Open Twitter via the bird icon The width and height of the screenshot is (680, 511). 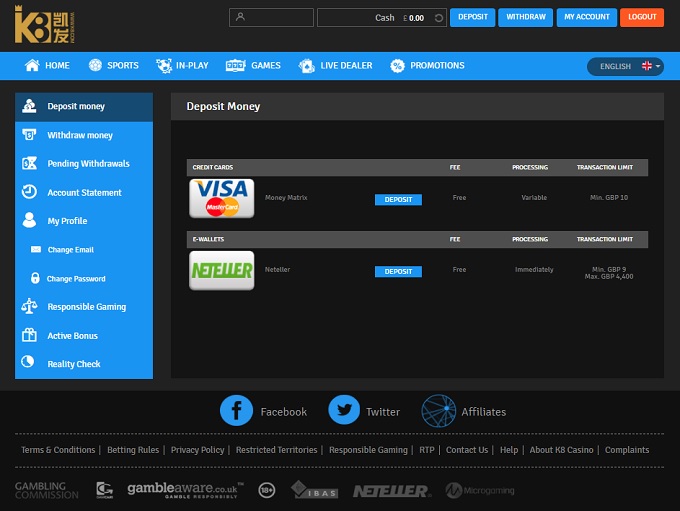click(x=344, y=411)
